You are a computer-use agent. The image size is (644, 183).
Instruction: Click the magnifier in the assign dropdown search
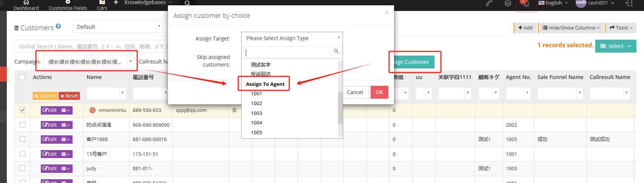click(x=336, y=51)
